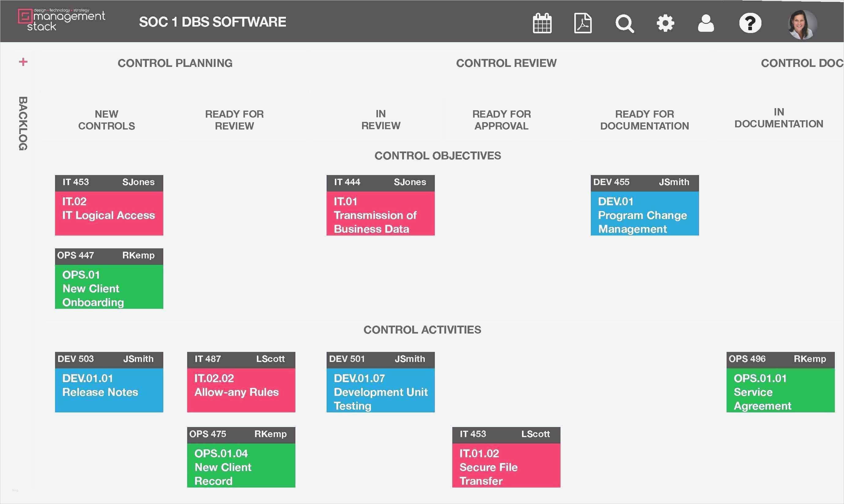
Task: Select the Ready for Approval column header
Action: pos(502,120)
